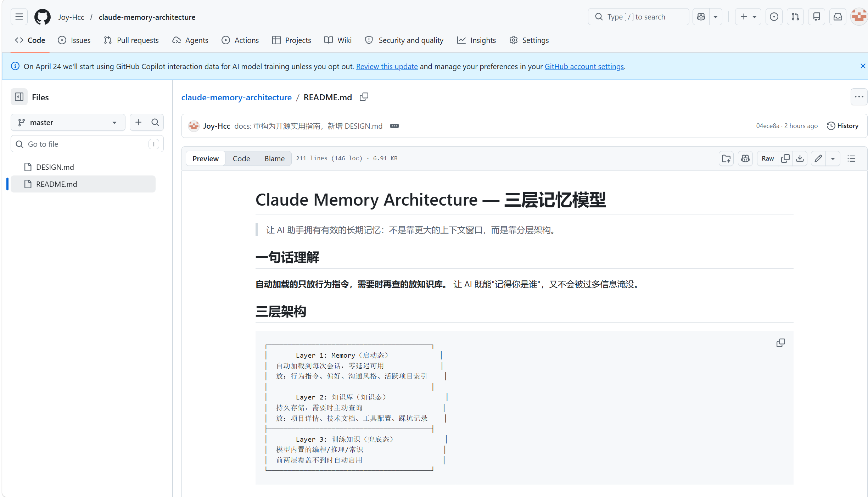Open the Agents tab
Screen dimensions: 868x497
(190, 40)
